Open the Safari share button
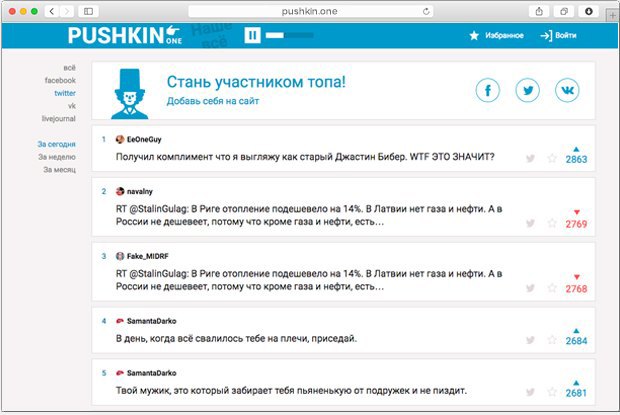Viewport: 620px width, 415px height. point(539,11)
